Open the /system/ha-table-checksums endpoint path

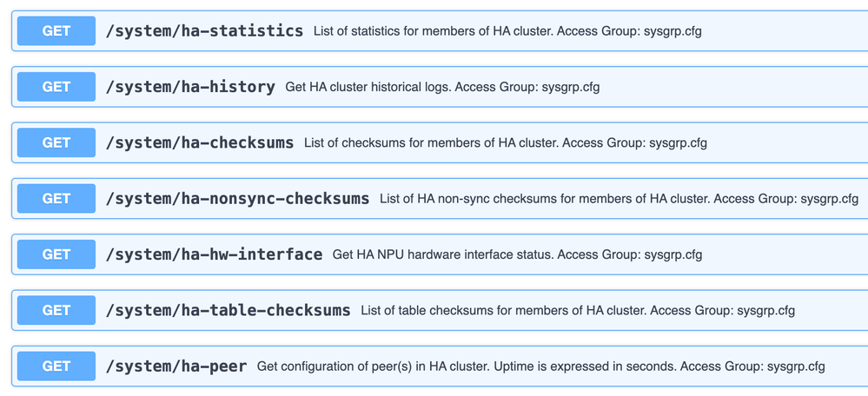click(228, 310)
